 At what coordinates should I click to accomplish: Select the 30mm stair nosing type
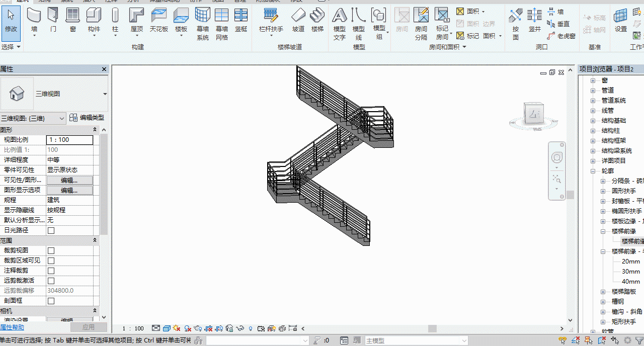click(631, 272)
